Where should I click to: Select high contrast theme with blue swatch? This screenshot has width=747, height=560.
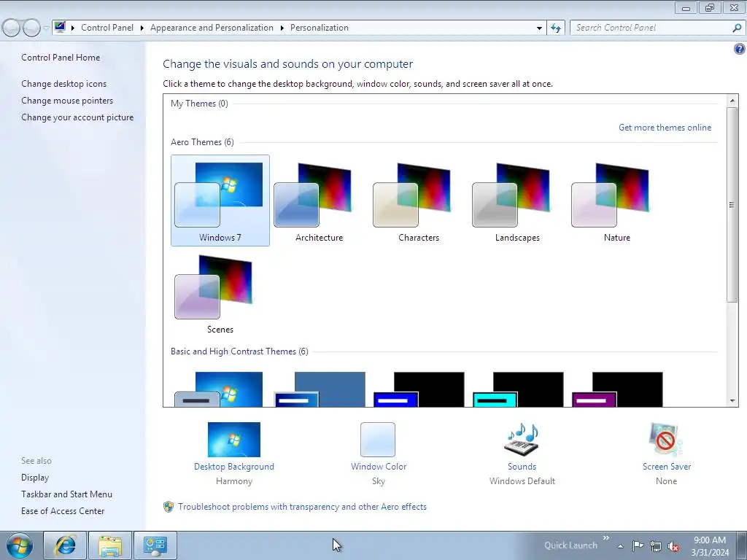(x=419, y=389)
